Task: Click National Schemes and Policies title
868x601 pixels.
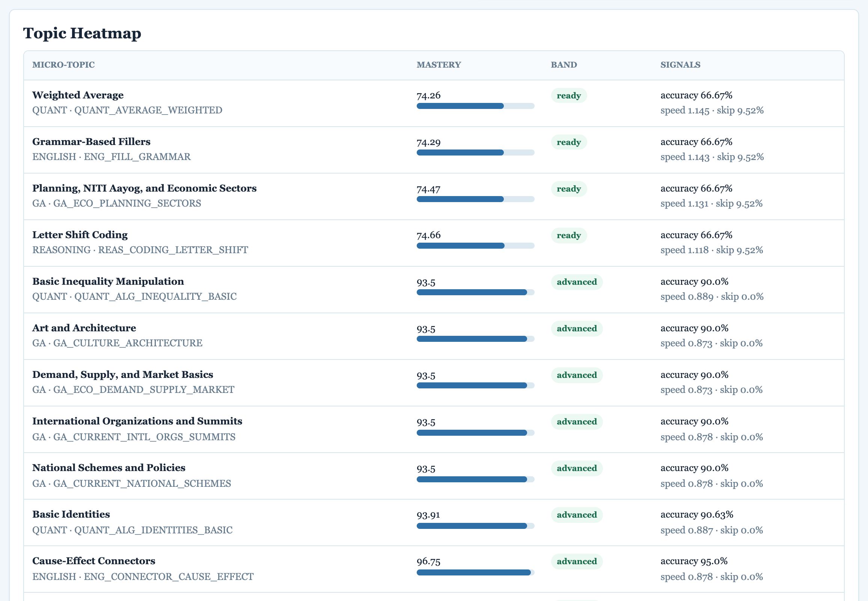Action: tap(109, 468)
